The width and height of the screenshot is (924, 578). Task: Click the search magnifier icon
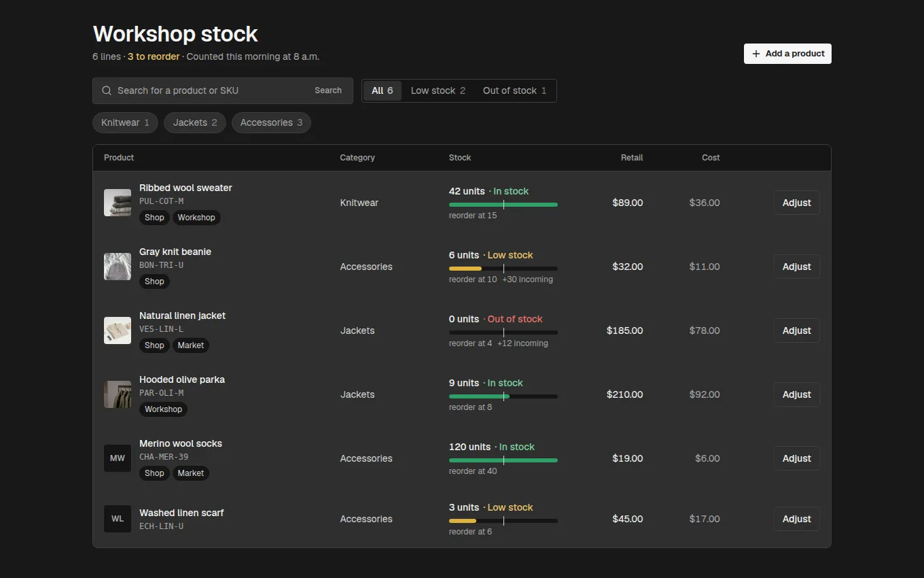pyautogui.click(x=107, y=90)
